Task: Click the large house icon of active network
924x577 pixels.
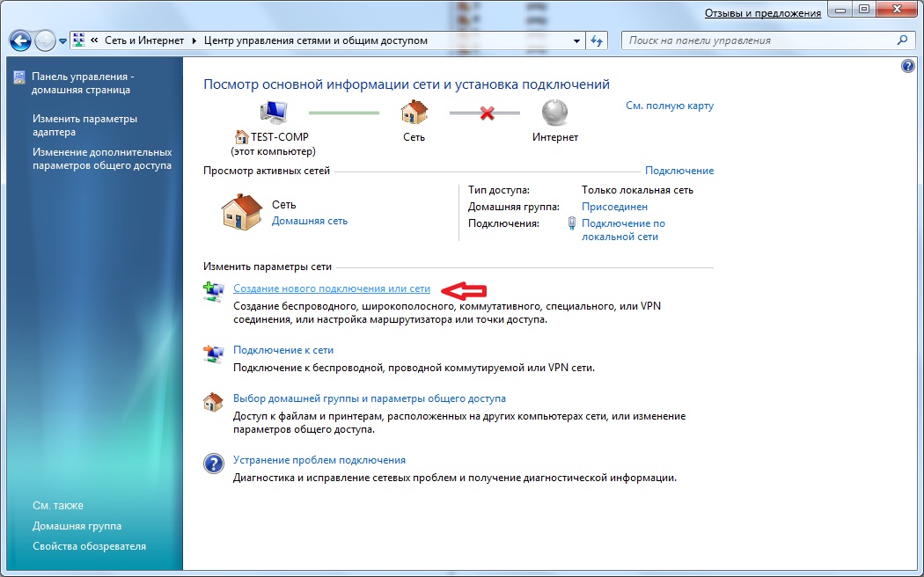Action: click(x=242, y=212)
